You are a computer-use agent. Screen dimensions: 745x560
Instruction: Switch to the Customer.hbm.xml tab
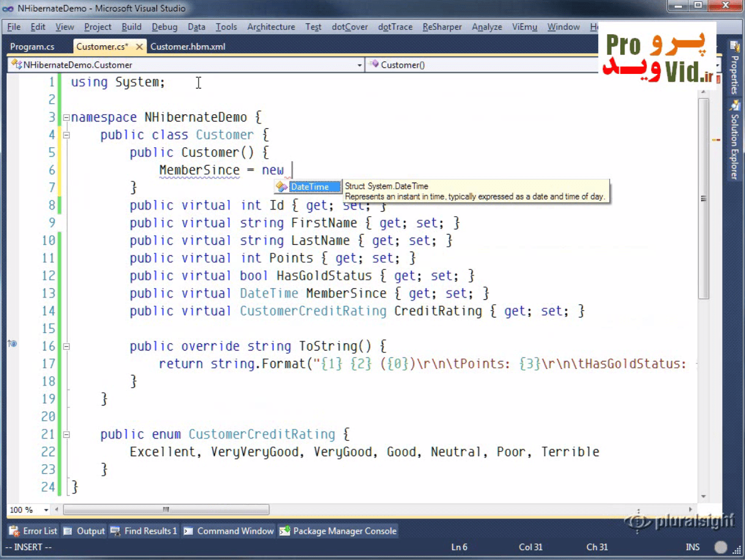pos(188,46)
